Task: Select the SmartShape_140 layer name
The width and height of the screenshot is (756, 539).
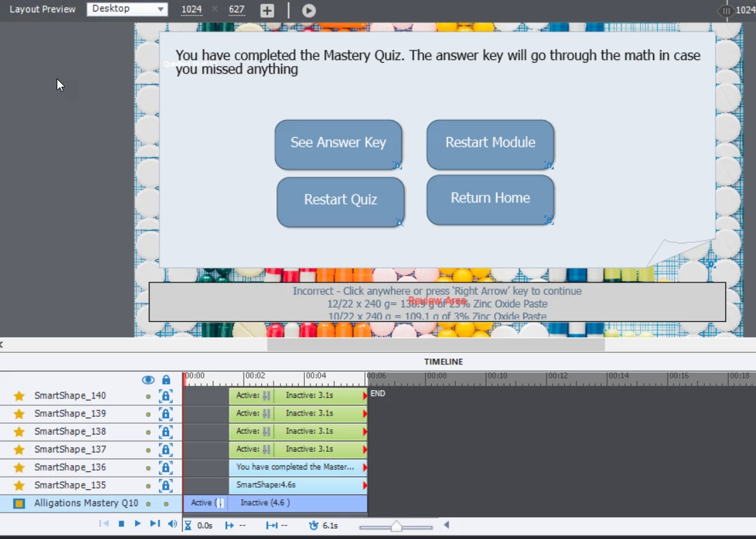Action: pyautogui.click(x=70, y=396)
